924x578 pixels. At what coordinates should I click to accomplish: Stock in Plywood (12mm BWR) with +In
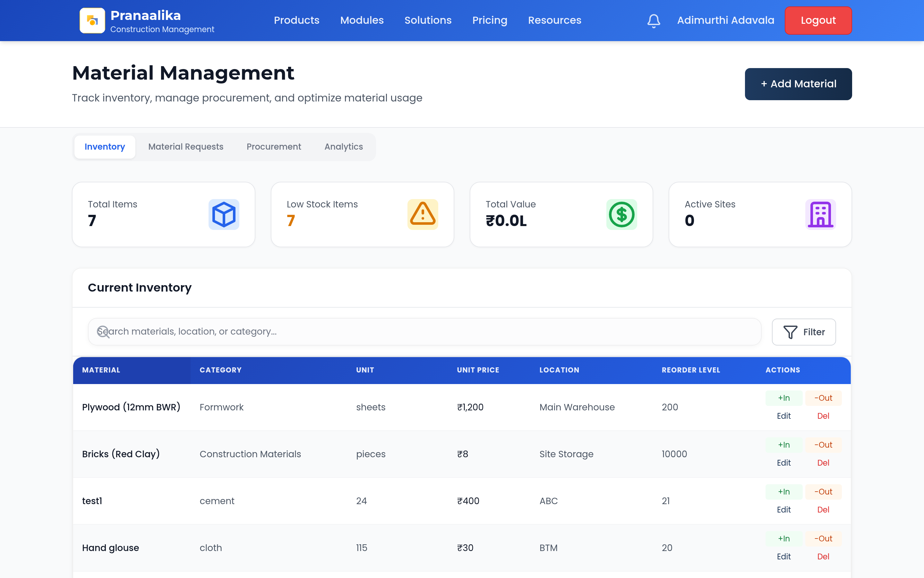point(784,398)
